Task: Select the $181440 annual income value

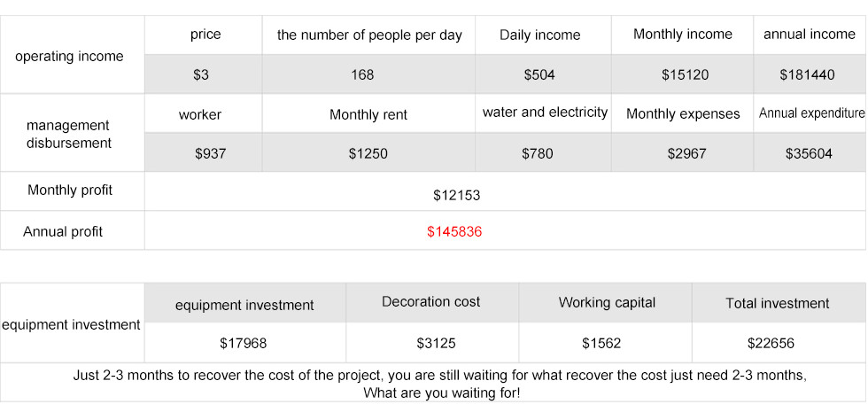Action: pos(807,75)
